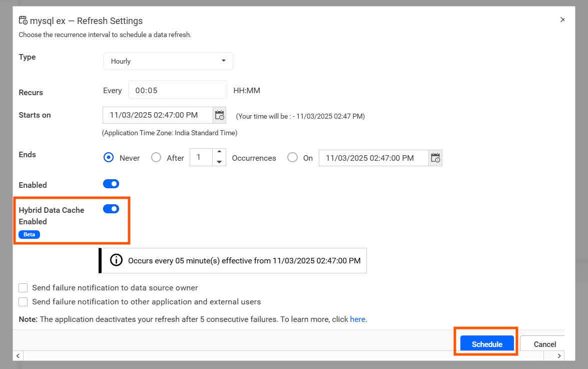Open the Starts on calendar picker icon

[220, 115]
